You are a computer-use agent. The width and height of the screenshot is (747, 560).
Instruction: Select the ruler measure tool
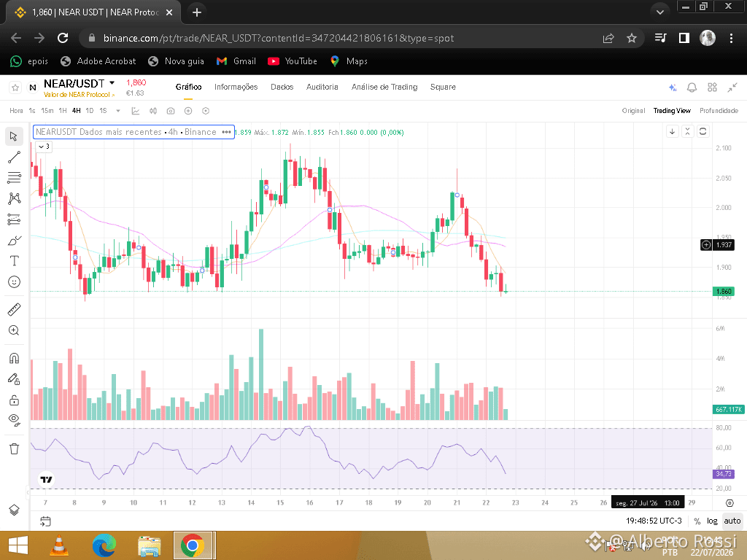[x=14, y=309]
